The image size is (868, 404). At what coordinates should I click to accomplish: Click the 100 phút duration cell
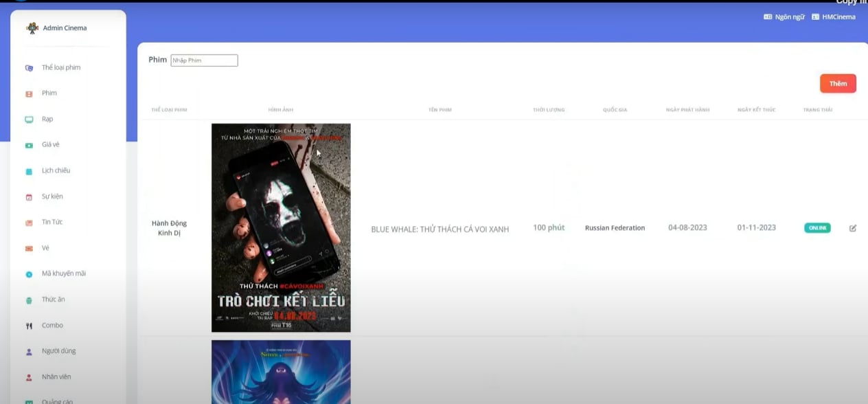pyautogui.click(x=549, y=227)
